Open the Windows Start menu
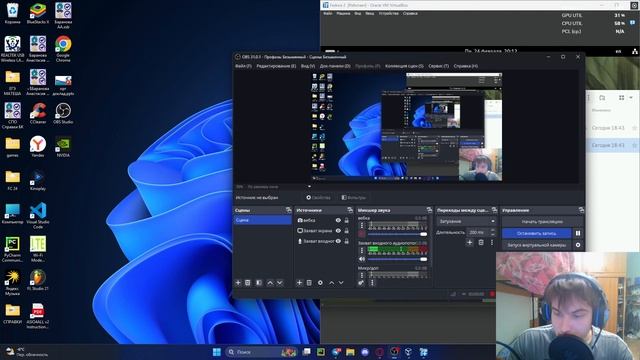Image resolution: width=640 pixels, height=360 pixels. 217,352
